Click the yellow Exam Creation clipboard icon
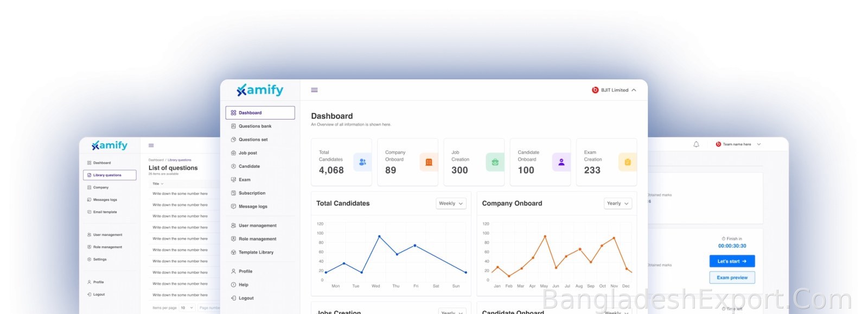This screenshot has height=314, width=868. tap(628, 162)
